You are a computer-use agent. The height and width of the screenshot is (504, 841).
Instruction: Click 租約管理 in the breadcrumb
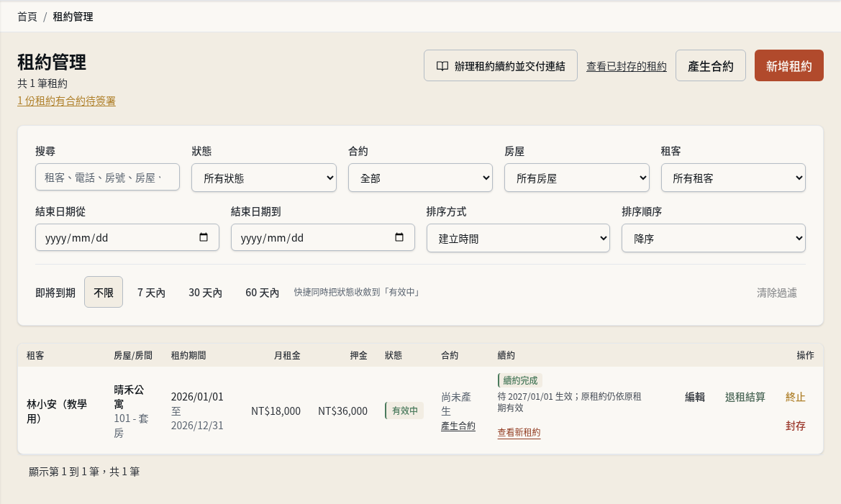tap(73, 17)
